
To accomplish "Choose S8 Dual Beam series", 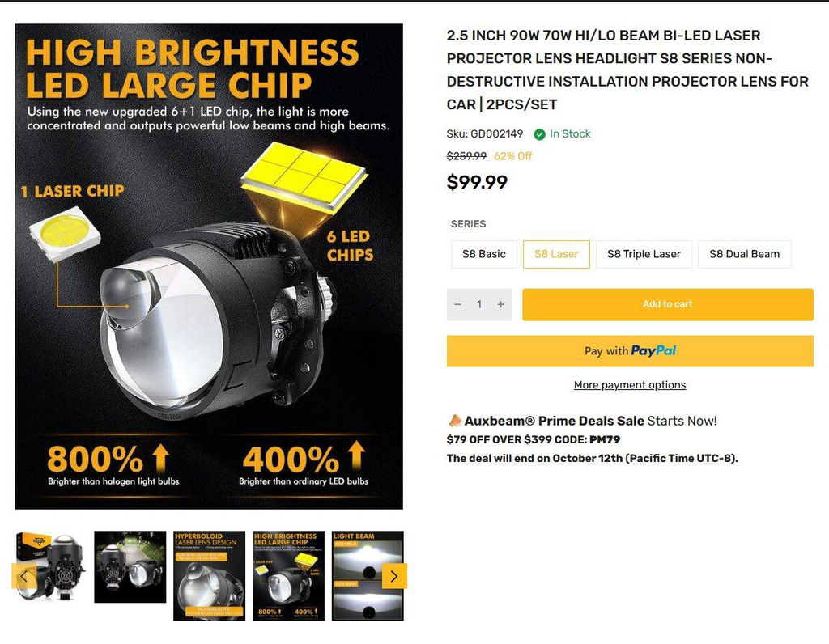I will 745,254.
